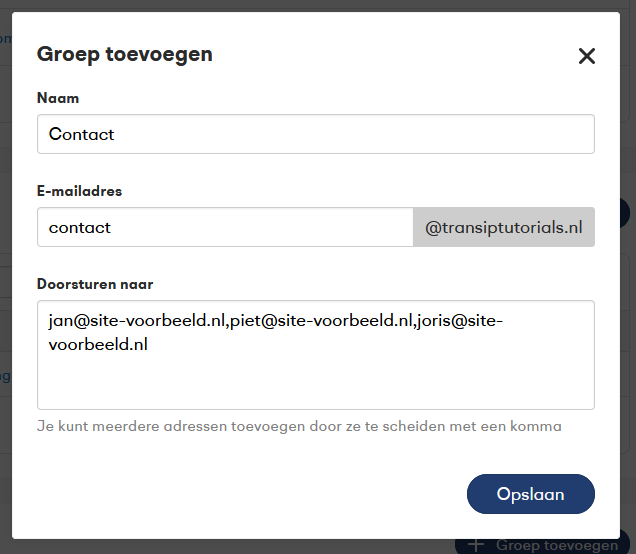Click the Doorsturen naar label
The height and width of the screenshot is (554, 636).
(x=95, y=284)
